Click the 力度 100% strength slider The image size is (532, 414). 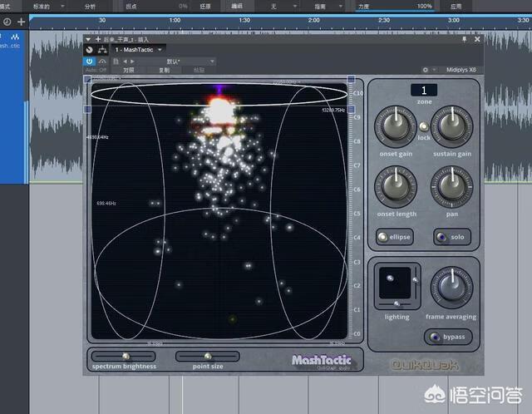point(396,6)
